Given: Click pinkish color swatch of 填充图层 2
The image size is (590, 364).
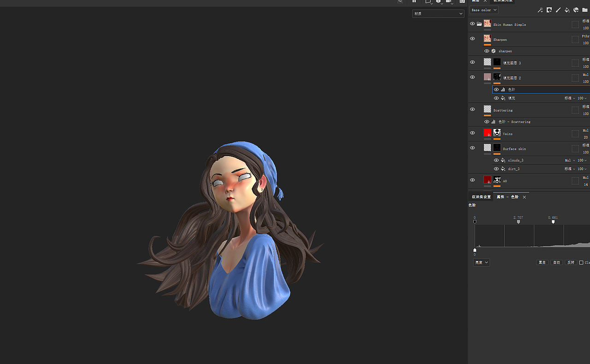Looking at the screenshot, I should pyautogui.click(x=487, y=77).
